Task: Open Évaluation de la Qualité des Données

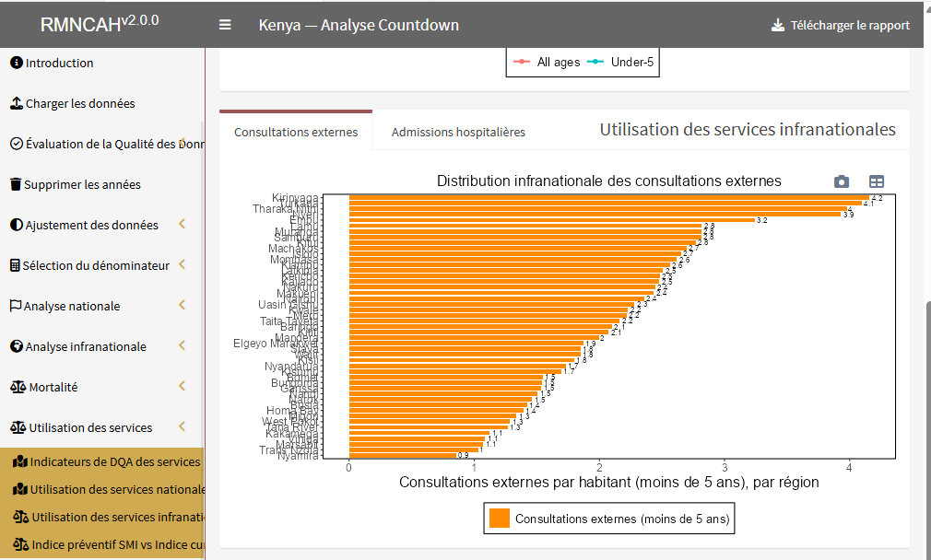Action: coord(114,145)
